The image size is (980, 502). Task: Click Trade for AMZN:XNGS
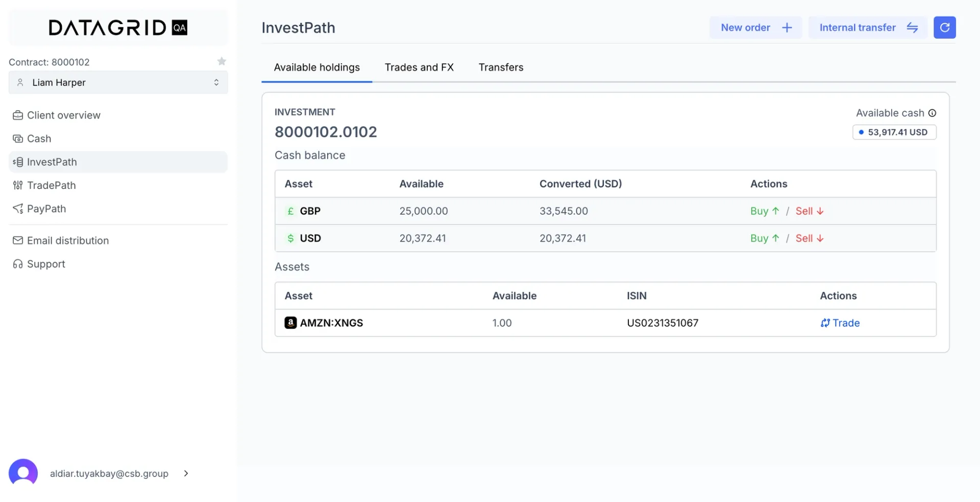click(x=840, y=323)
